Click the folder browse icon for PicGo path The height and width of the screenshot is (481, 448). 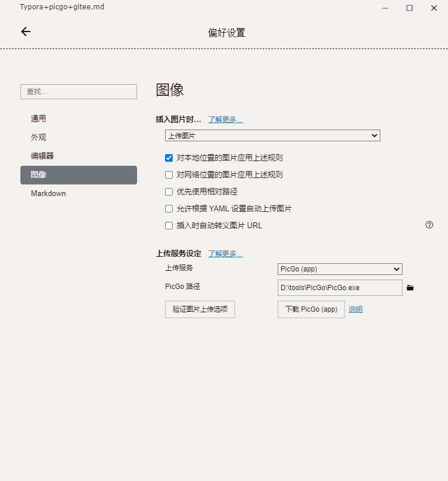pyautogui.click(x=410, y=288)
